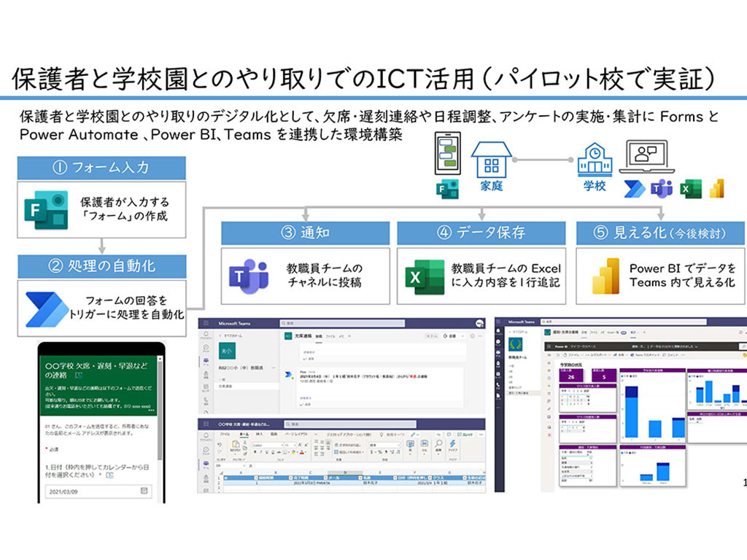Click calendar icon in the Forms date field
Viewport: 747px width, 560px height.
[x=144, y=491]
